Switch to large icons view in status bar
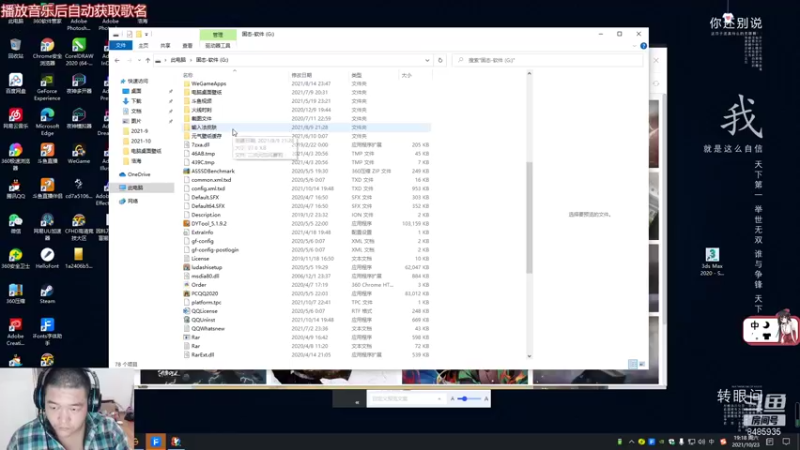This screenshot has width=800, height=450. point(642,364)
